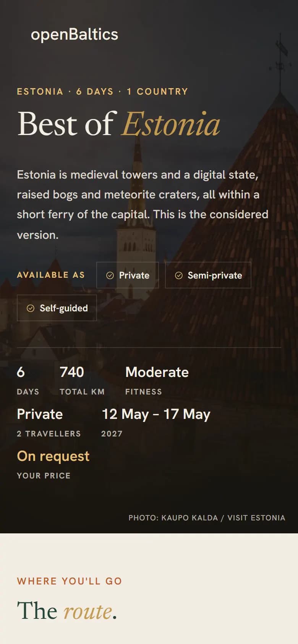This screenshot has width=298, height=644.
Task: Select the Private tour option
Action: pyautogui.click(x=128, y=275)
